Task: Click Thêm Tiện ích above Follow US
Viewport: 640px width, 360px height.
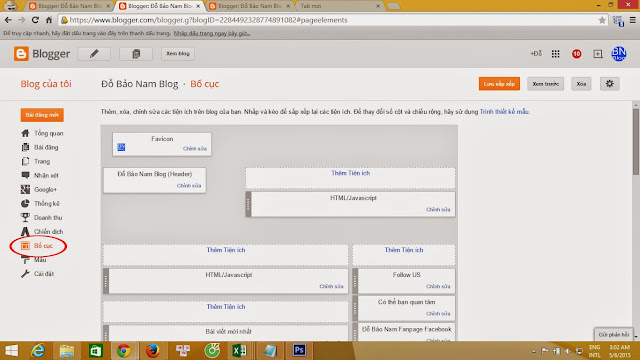Action: [x=404, y=250]
